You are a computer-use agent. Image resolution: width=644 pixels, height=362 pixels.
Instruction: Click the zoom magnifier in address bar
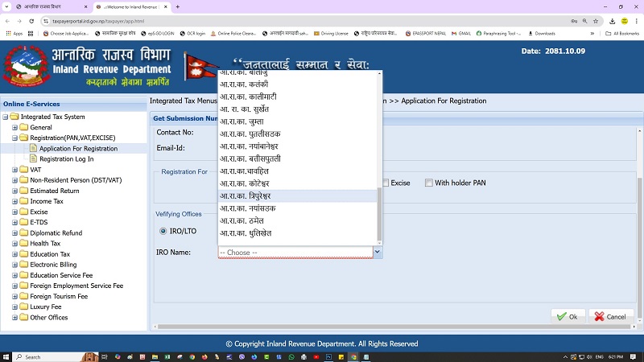(585, 21)
